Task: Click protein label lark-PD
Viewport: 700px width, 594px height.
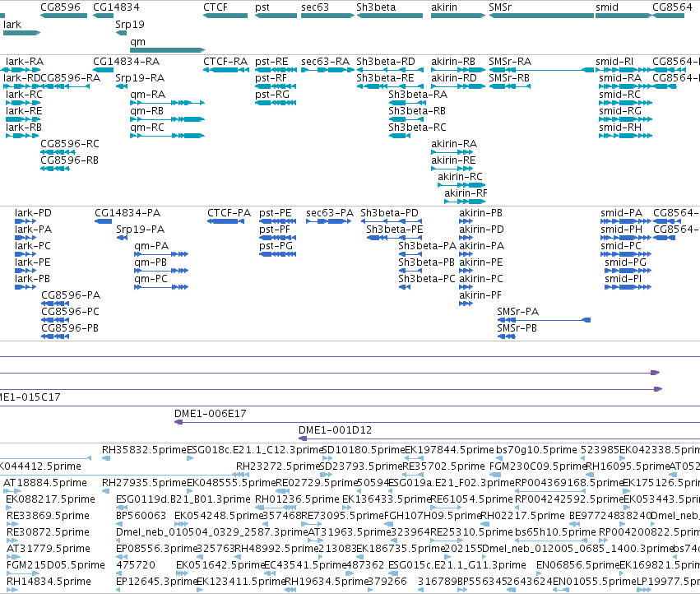Action: click(x=33, y=213)
